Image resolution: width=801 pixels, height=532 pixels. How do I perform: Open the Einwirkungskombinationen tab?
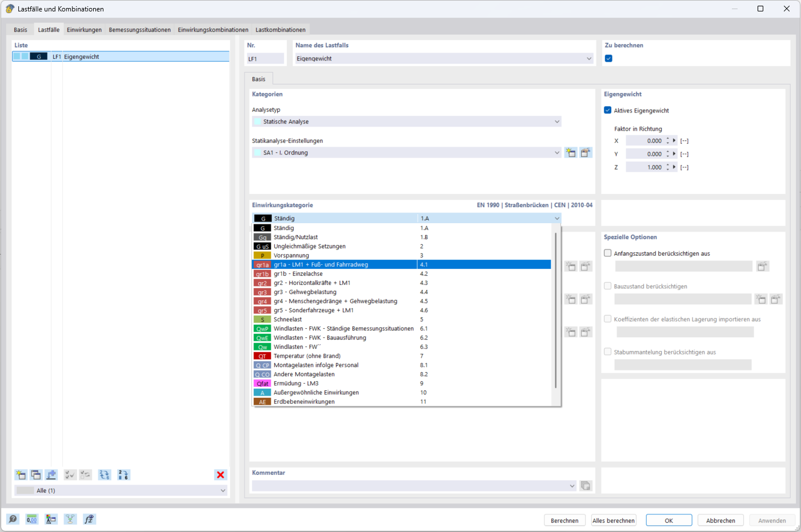pos(213,30)
